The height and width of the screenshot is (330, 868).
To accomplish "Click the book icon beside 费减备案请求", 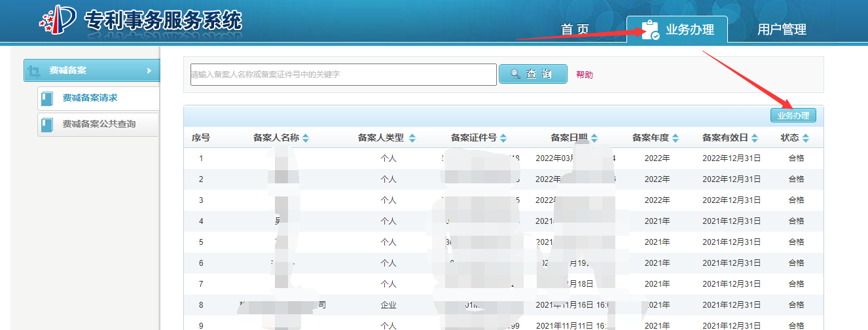I will tap(47, 99).
